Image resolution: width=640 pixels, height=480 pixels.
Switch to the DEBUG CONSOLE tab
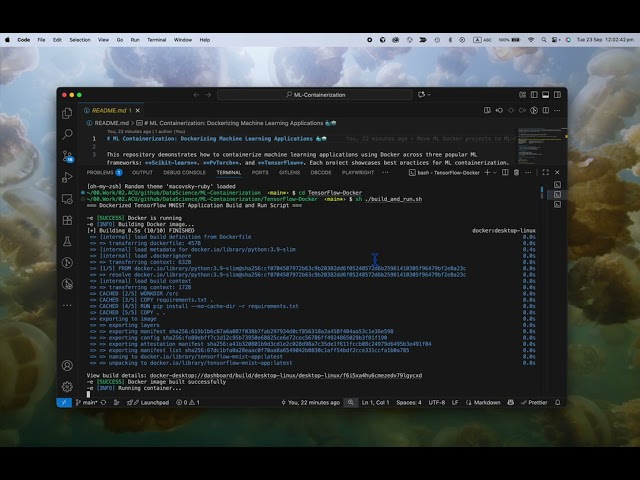(184, 173)
